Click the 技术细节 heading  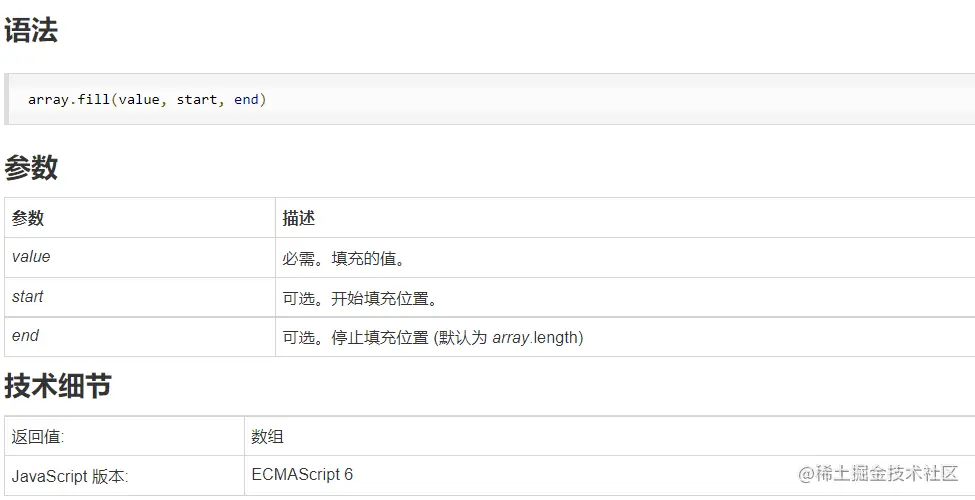coord(58,386)
